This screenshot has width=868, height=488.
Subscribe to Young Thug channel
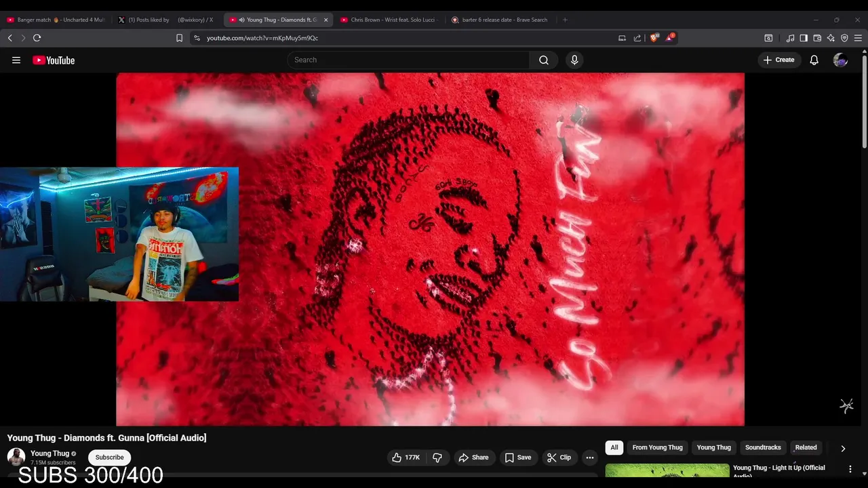109,457
